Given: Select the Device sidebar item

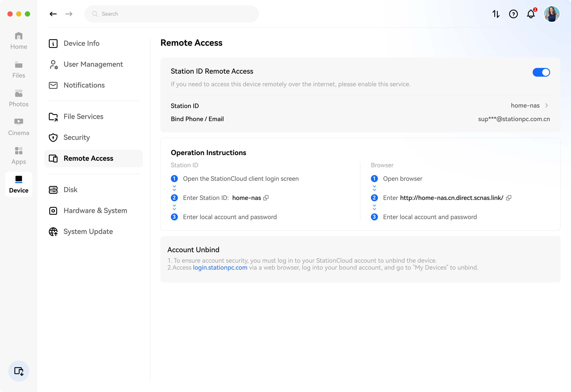Looking at the screenshot, I should [19, 184].
